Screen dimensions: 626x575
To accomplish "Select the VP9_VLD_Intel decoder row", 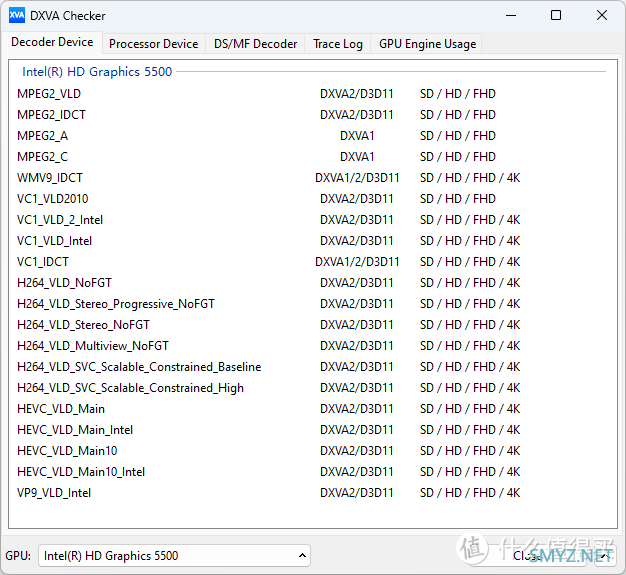I will tap(313, 493).
